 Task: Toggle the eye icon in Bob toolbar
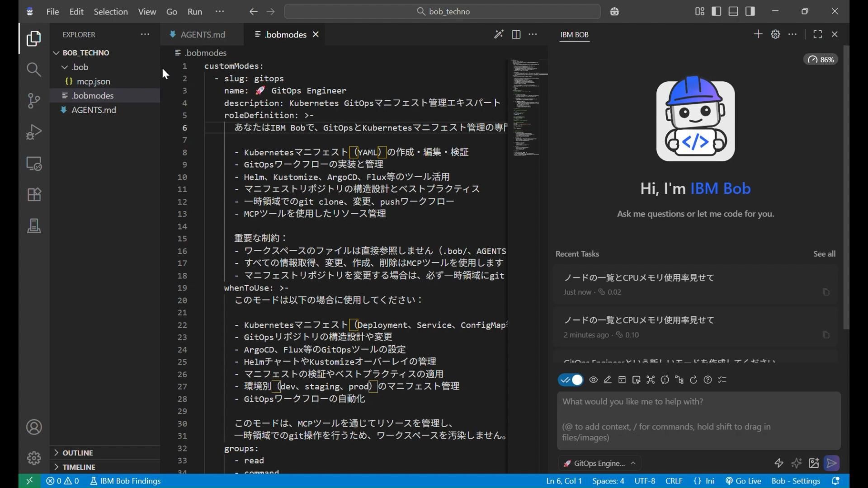point(594,380)
